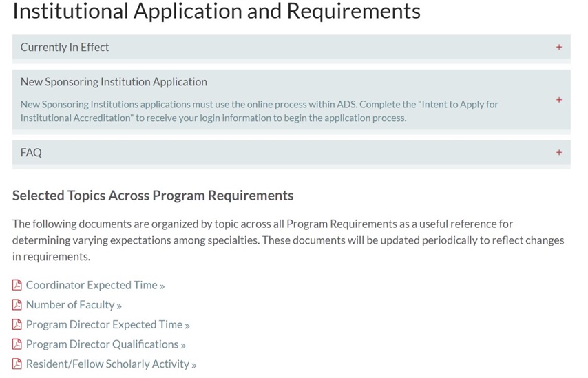Screen dimensions: 588x378
Task: Click the Intent to Apply description text
Action: click(259, 111)
